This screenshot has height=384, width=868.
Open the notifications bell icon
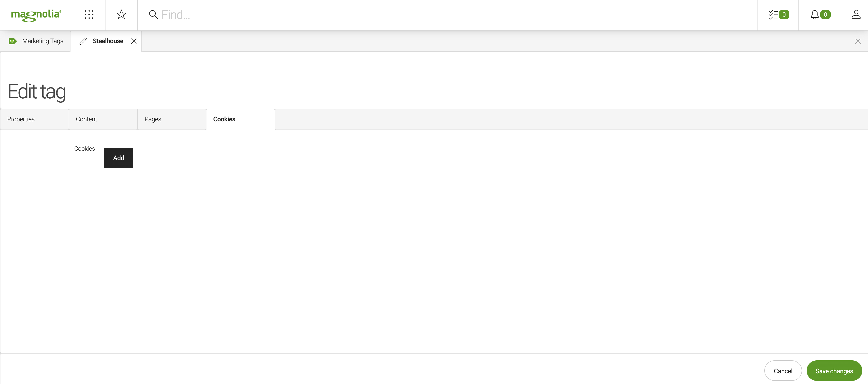click(815, 14)
